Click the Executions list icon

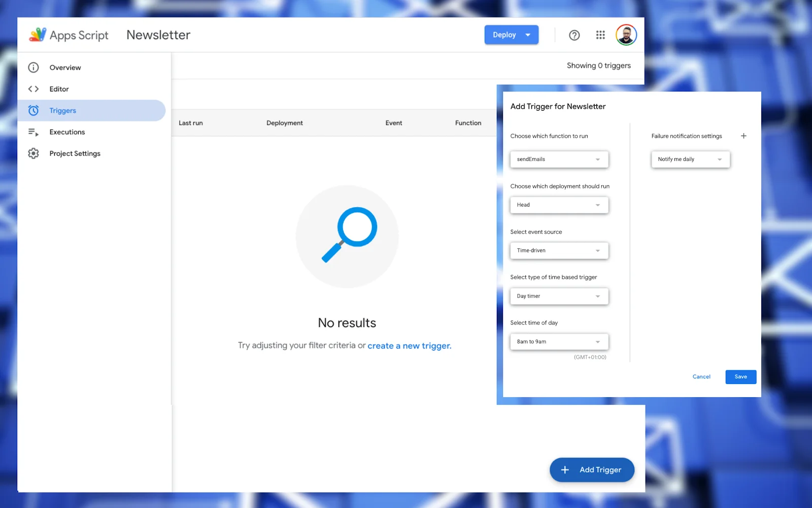33,132
